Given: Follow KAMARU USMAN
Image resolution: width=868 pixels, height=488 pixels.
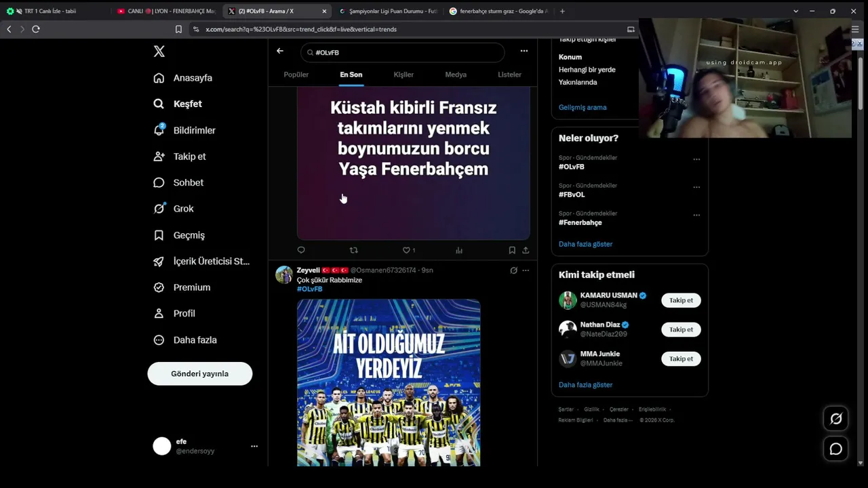Looking at the screenshot, I should pos(682,300).
